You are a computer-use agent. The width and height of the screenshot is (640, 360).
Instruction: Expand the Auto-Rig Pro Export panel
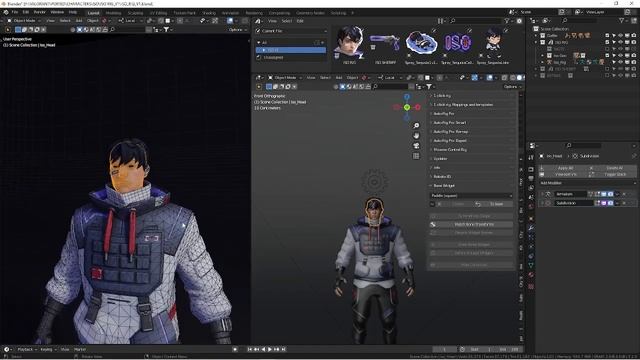click(x=471, y=140)
